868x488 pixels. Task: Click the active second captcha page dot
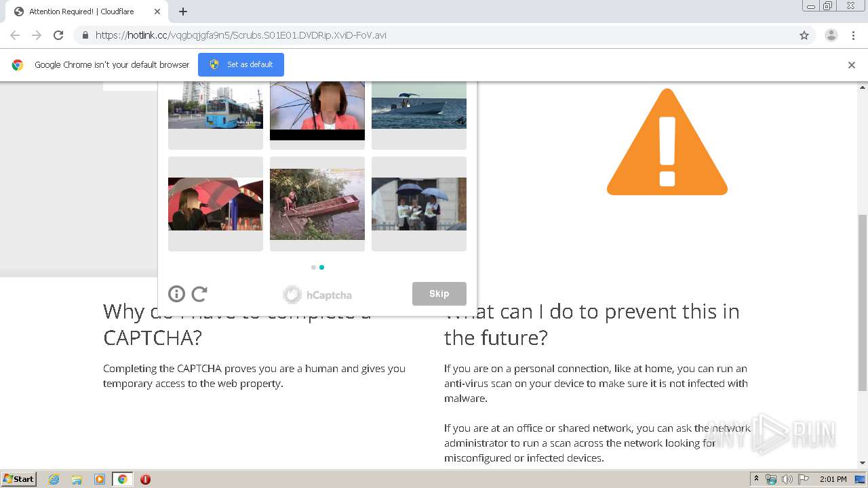[321, 267]
